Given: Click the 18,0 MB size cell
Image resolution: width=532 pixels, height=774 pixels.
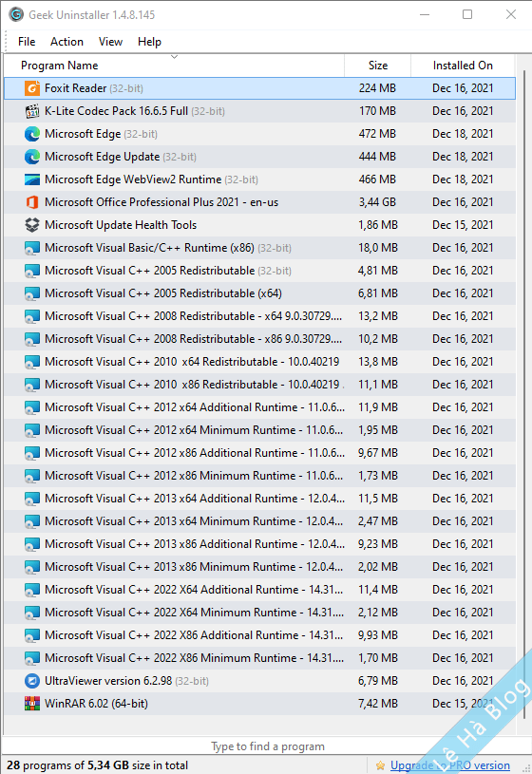Looking at the screenshot, I should (378, 248).
